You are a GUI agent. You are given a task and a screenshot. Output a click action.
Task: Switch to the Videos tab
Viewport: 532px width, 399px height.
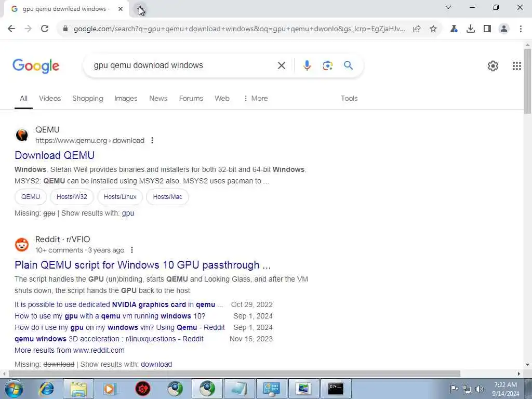pos(50,98)
